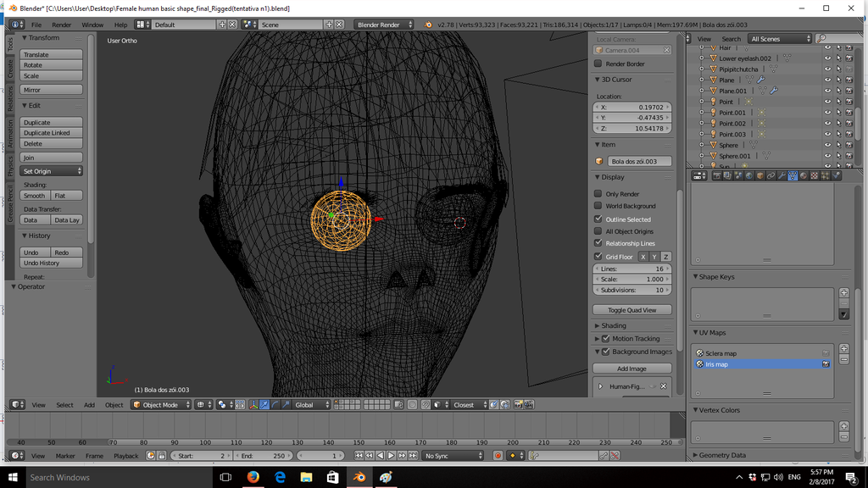Click the Add Image button
The image size is (868, 488).
pyautogui.click(x=632, y=369)
